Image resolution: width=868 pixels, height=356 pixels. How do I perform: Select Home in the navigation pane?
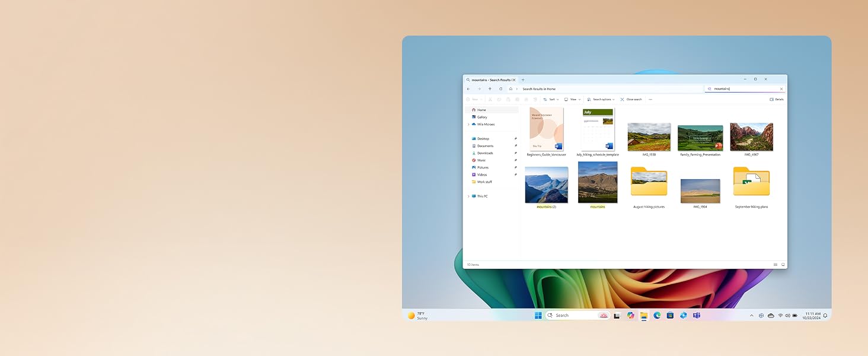click(492, 110)
